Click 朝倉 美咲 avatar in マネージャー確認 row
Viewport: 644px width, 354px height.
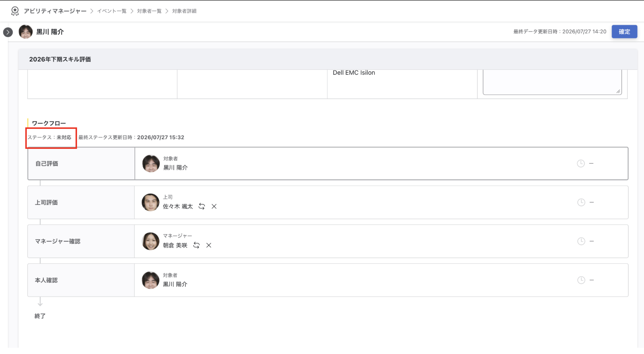pos(150,242)
